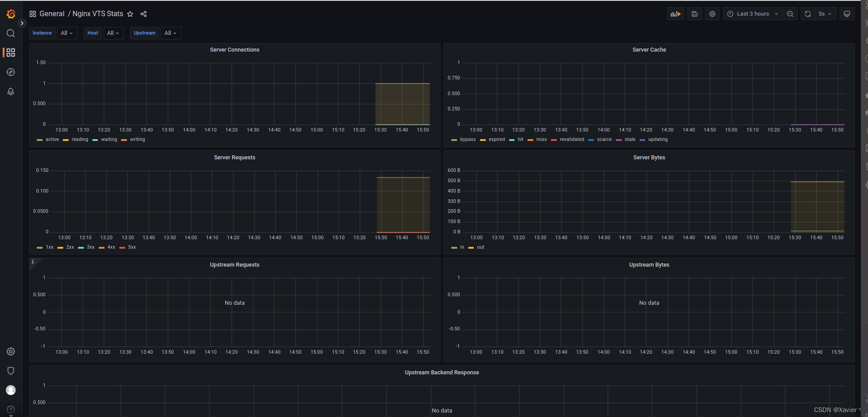Viewport: 868px width, 417px height.
Task: Open the Upstream All variable dropdown
Action: pyautogui.click(x=171, y=33)
